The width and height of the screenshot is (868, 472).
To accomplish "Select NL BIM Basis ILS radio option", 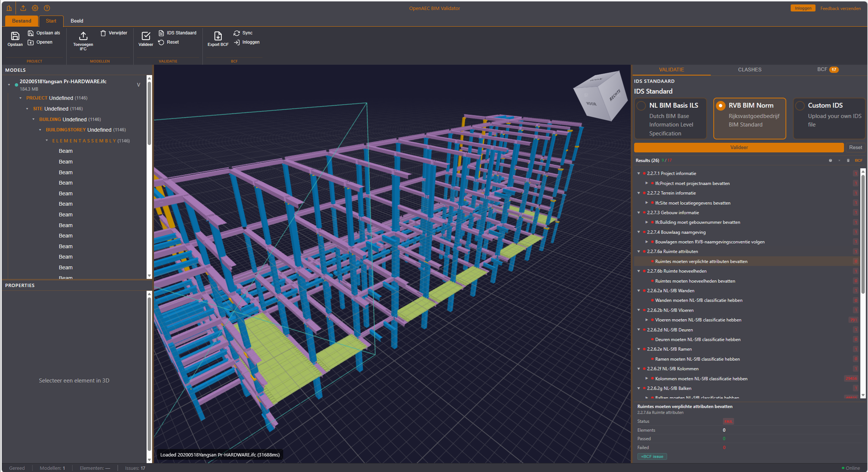I will pos(641,106).
